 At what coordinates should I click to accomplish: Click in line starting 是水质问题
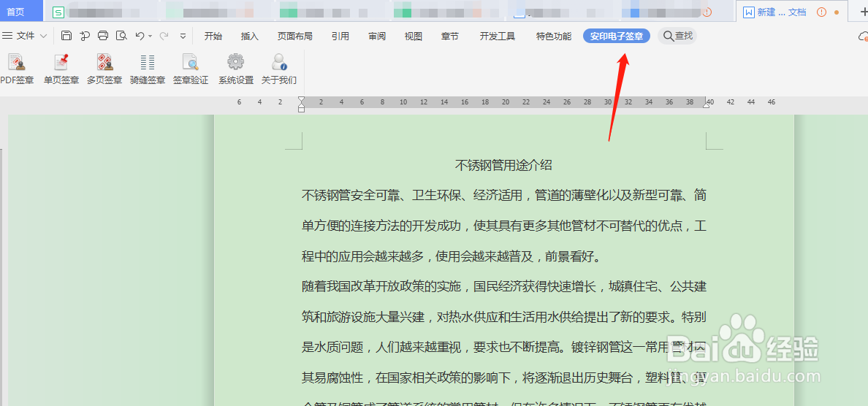tap(503, 348)
